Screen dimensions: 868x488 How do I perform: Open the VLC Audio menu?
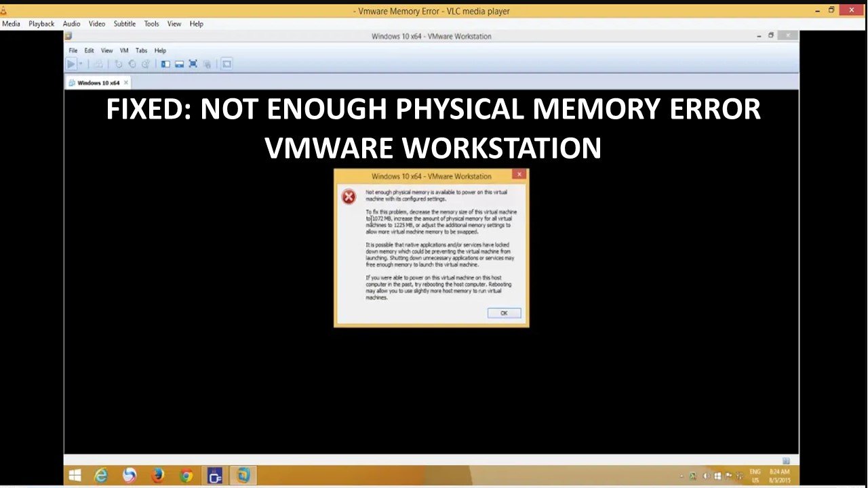[x=72, y=24]
